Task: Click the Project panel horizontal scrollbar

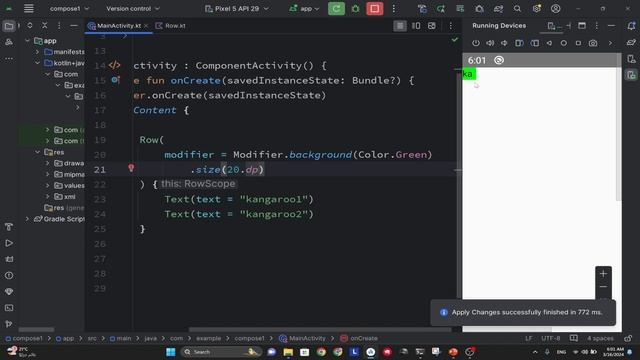Action: [x=36, y=329]
